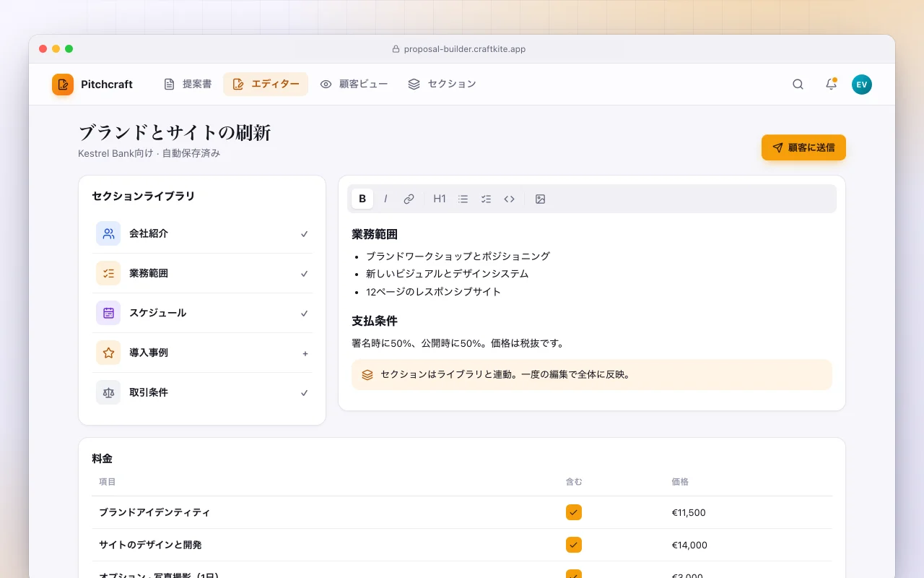Click the library-sync info banner

coord(592,375)
